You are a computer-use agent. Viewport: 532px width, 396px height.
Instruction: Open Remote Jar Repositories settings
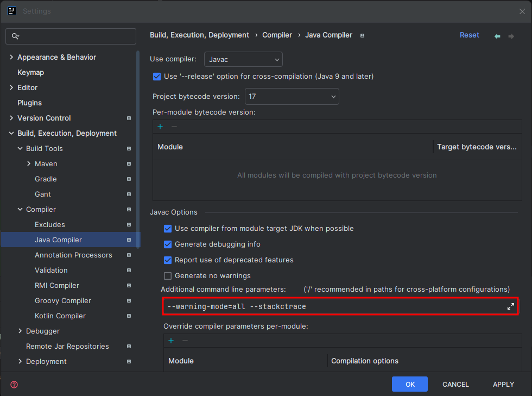67,347
